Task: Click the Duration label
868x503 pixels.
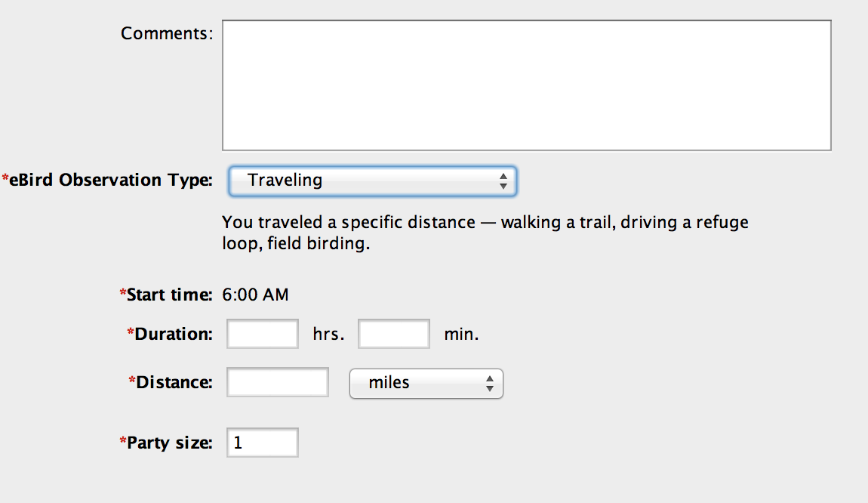Action: pos(174,334)
